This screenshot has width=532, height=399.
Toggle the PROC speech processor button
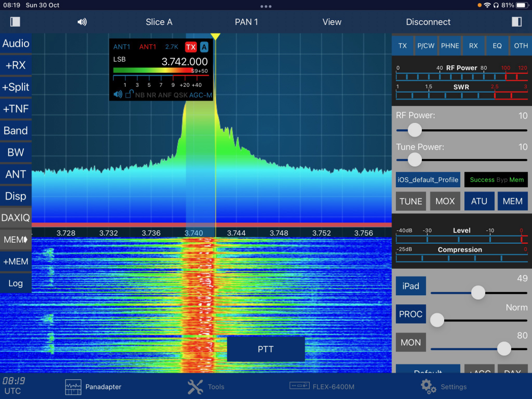click(x=411, y=314)
